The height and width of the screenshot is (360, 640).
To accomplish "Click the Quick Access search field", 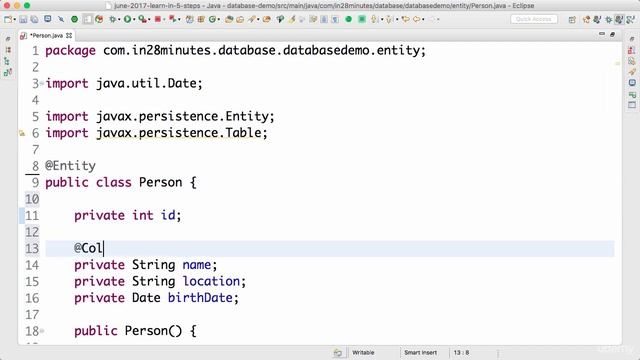I will click(x=533, y=19).
